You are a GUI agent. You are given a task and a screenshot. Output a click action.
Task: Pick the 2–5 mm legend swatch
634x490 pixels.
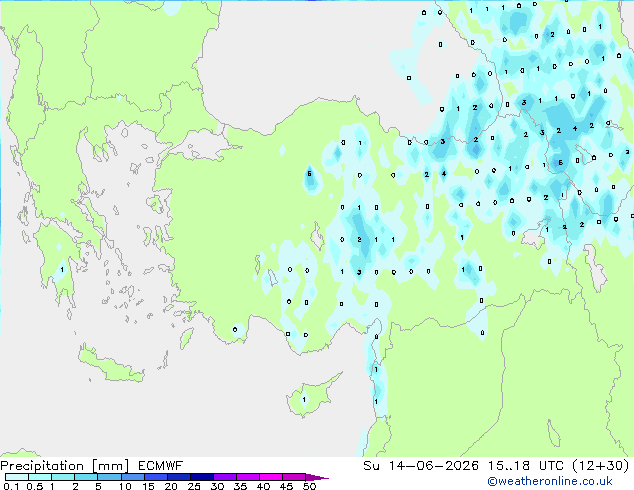86,477
